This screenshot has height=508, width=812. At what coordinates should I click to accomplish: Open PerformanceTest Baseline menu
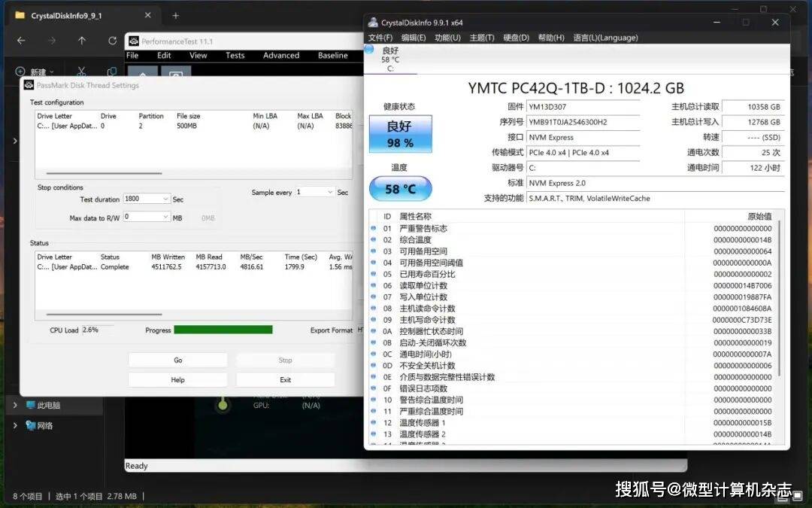click(x=332, y=56)
